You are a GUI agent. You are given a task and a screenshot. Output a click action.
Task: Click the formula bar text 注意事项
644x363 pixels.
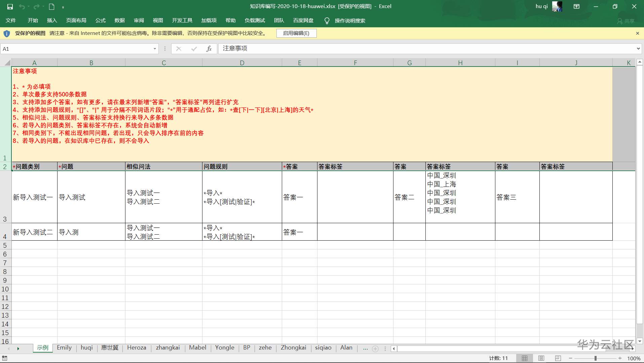point(235,48)
